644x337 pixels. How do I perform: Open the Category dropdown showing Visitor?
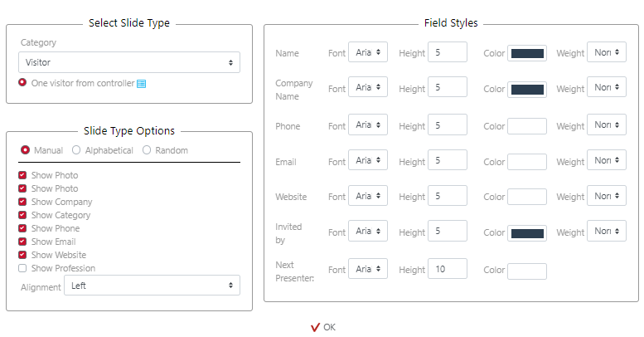tap(128, 62)
